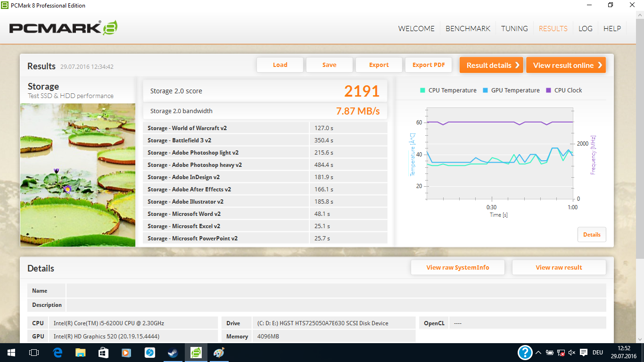This screenshot has height=362, width=644.
Task: Launch Microsoft Edge from the taskbar
Action: point(58,353)
